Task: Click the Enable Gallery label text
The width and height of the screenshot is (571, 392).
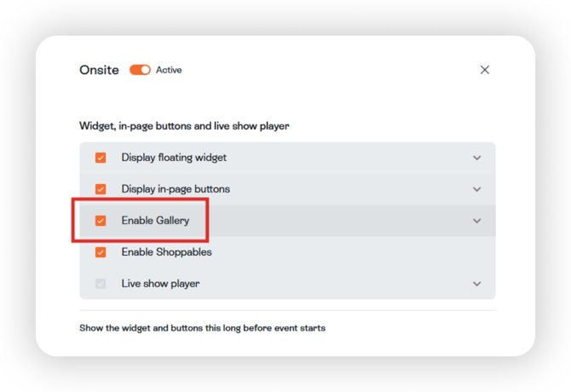Action: [x=155, y=221]
